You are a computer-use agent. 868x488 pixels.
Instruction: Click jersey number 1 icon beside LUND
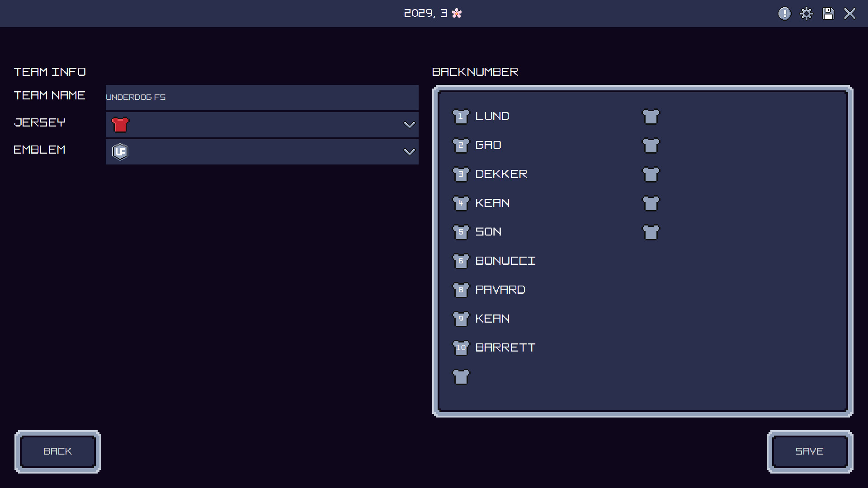click(461, 116)
